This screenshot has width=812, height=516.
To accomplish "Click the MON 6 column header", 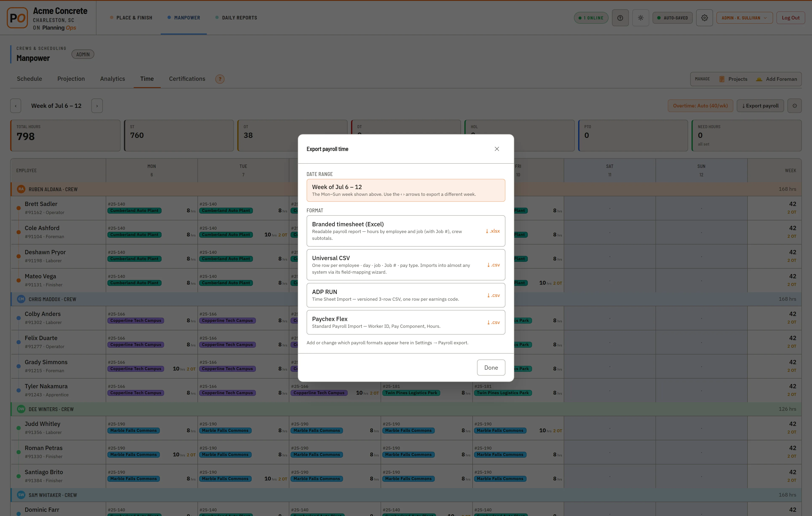I will pyautogui.click(x=152, y=170).
